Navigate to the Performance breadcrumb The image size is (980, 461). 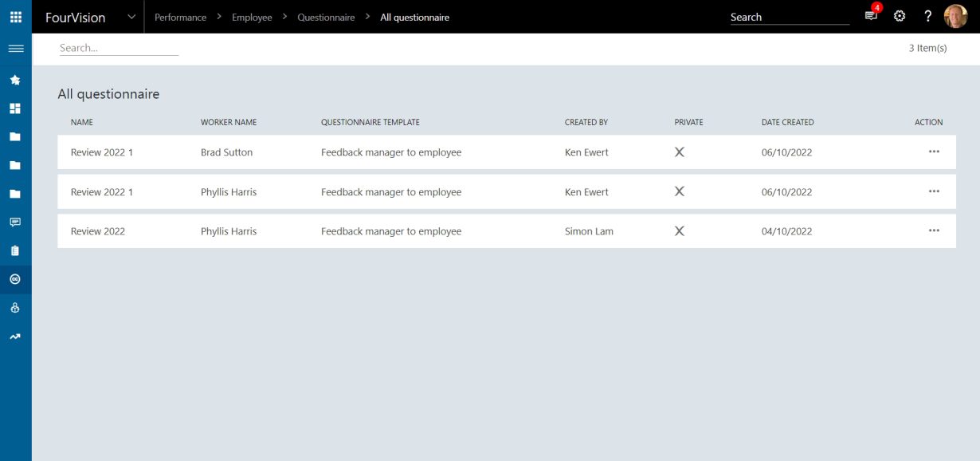click(180, 17)
